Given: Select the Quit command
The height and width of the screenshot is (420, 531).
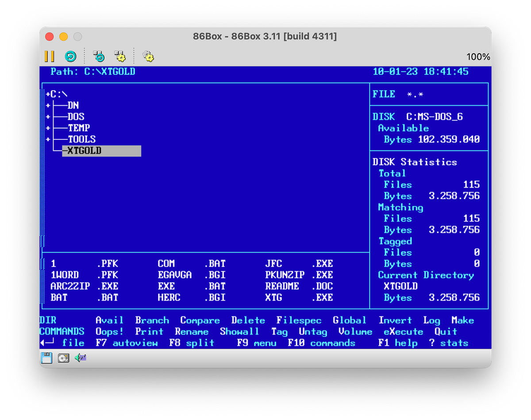Looking at the screenshot, I should coord(446,331).
